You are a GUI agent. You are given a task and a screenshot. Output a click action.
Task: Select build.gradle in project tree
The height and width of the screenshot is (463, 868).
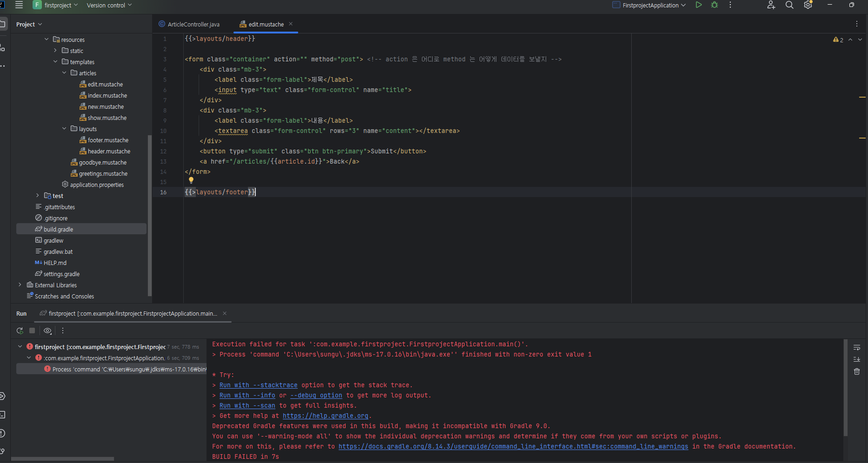coord(81,229)
